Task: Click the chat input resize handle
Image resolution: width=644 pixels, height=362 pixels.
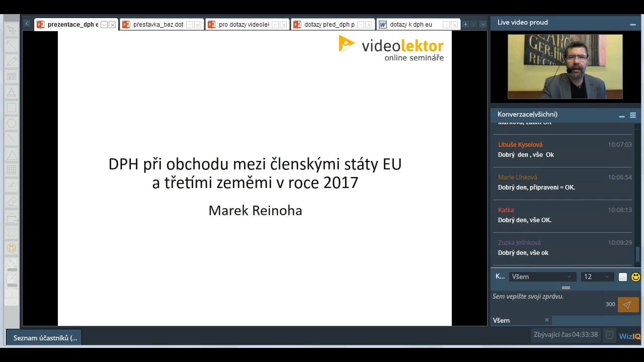Action: click(566, 288)
